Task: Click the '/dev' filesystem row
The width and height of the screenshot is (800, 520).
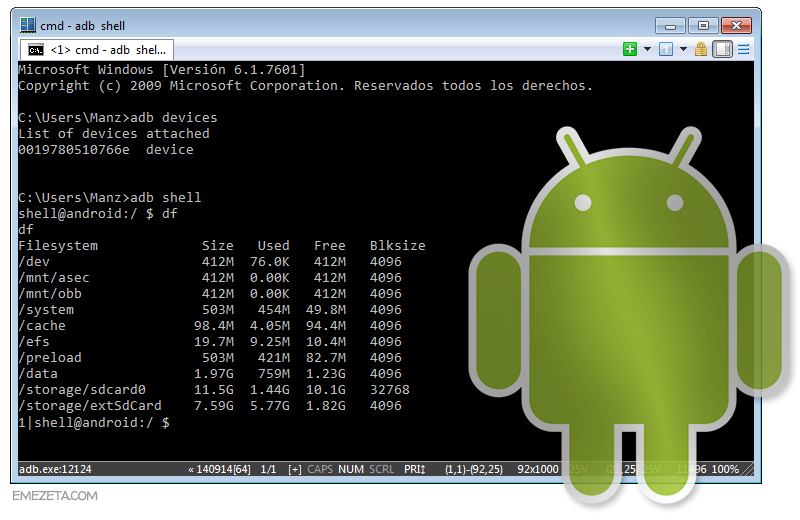Action: pos(210,262)
